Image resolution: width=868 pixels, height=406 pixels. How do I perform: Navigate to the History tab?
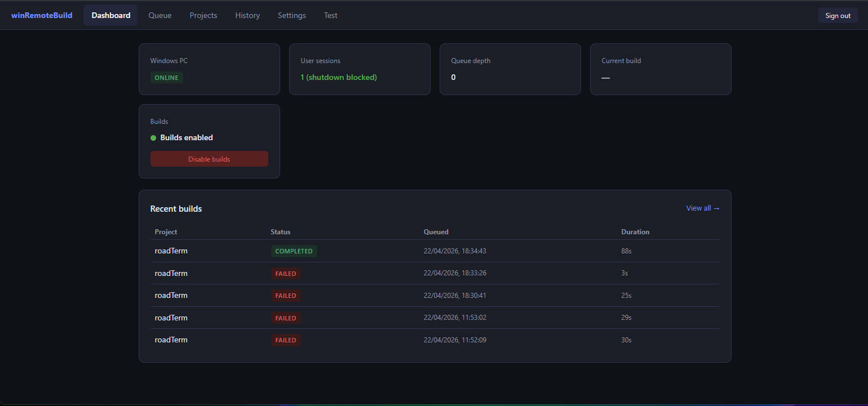point(247,15)
